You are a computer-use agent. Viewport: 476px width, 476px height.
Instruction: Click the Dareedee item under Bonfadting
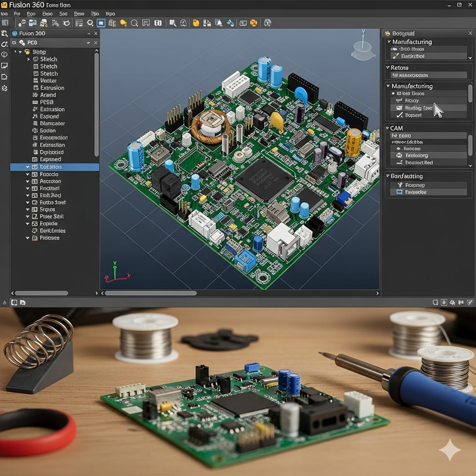pyautogui.click(x=429, y=192)
